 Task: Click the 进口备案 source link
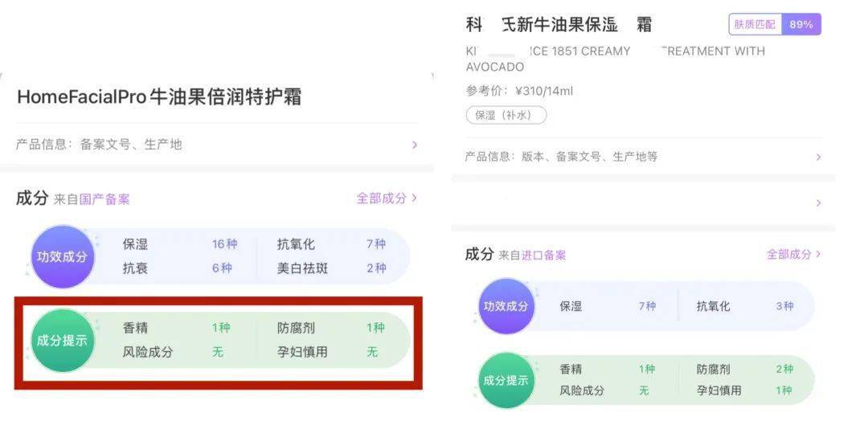(x=543, y=255)
